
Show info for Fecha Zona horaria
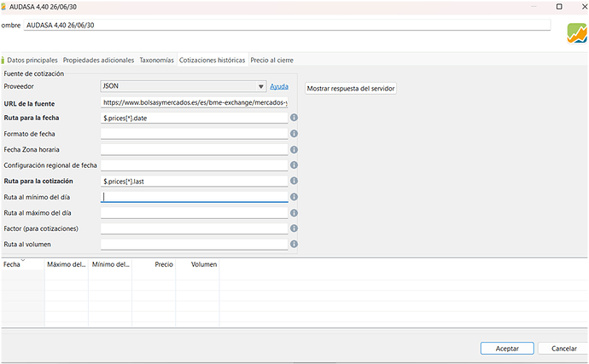click(294, 149)
